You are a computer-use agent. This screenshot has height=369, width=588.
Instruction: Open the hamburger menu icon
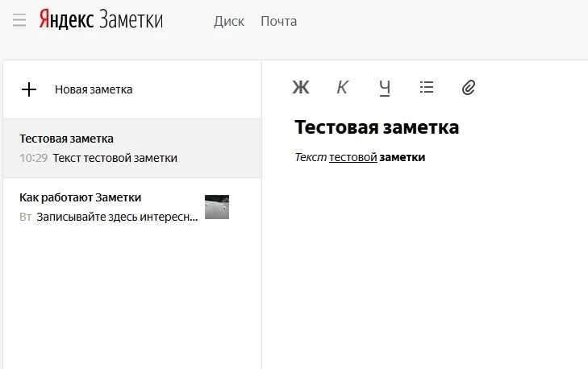click(x=19, y=20)
